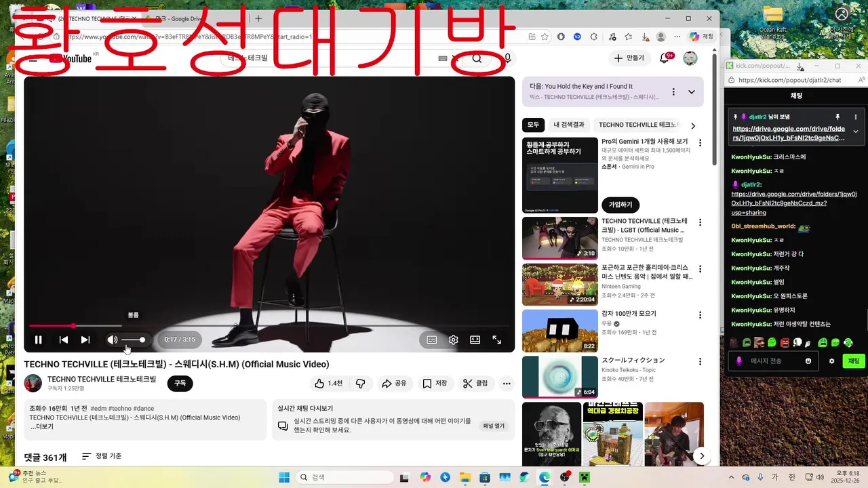Open browser extensions puzzle icon
Viewport: 868px width, 488px height.
pyautogui.click(x=594, y=37)
